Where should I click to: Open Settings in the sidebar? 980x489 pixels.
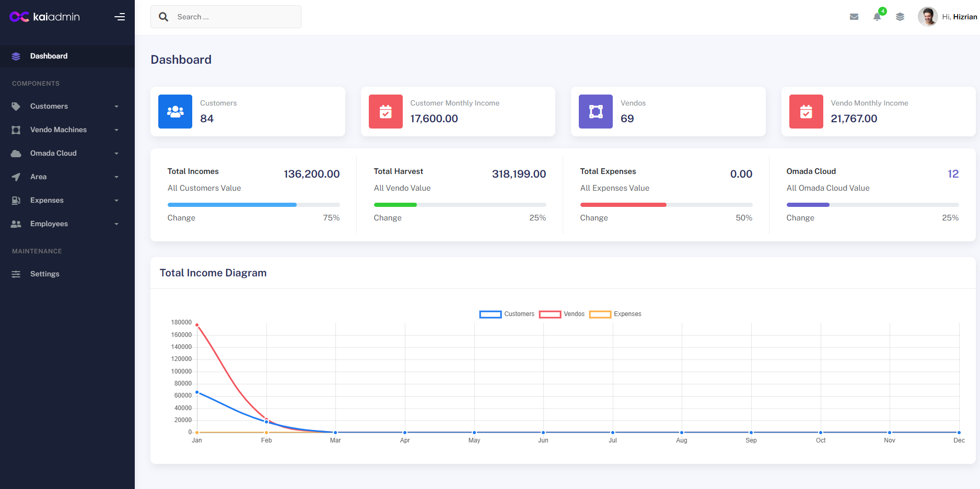tap(44, 274)
